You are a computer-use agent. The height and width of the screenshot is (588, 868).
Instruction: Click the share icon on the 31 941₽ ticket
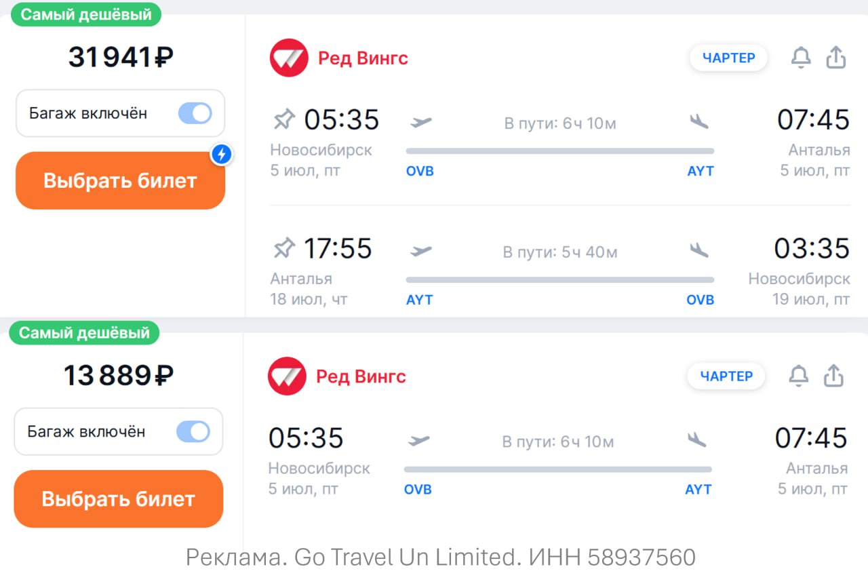[836, 58]
